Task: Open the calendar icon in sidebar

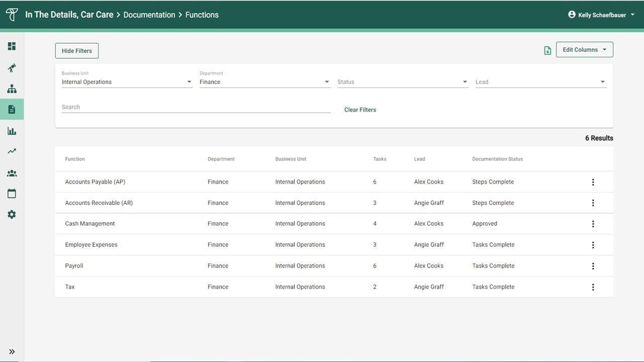Action: (12, 194)
